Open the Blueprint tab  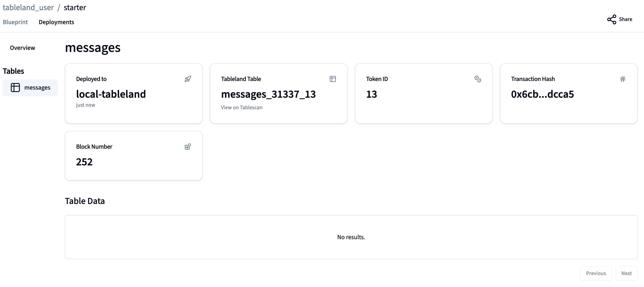[15, 22]
